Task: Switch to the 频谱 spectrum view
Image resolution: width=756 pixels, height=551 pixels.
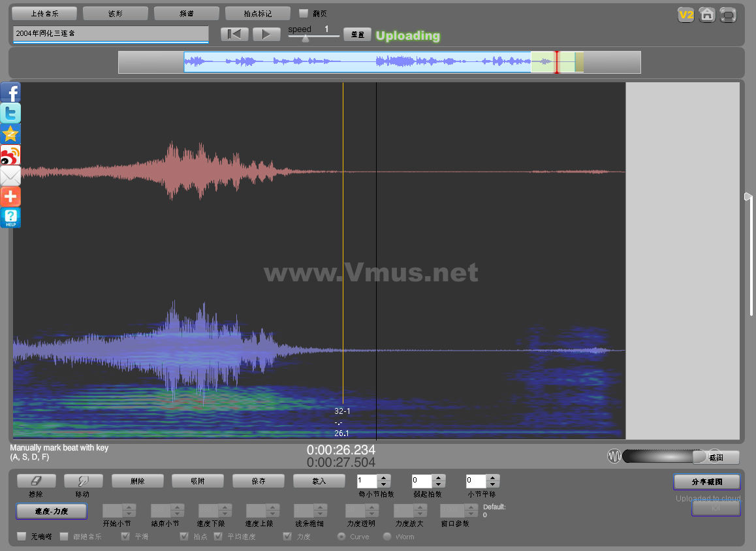Action: click(186, 13)
